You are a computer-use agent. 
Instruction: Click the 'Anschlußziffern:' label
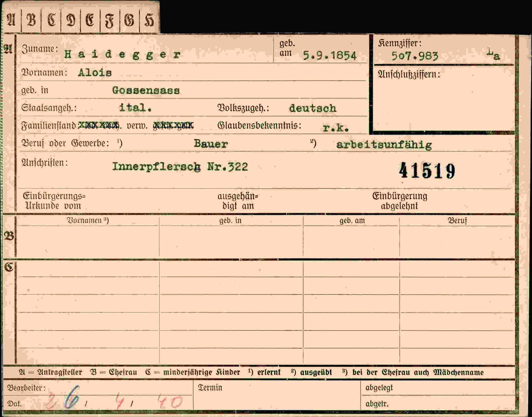click(409, 74)
